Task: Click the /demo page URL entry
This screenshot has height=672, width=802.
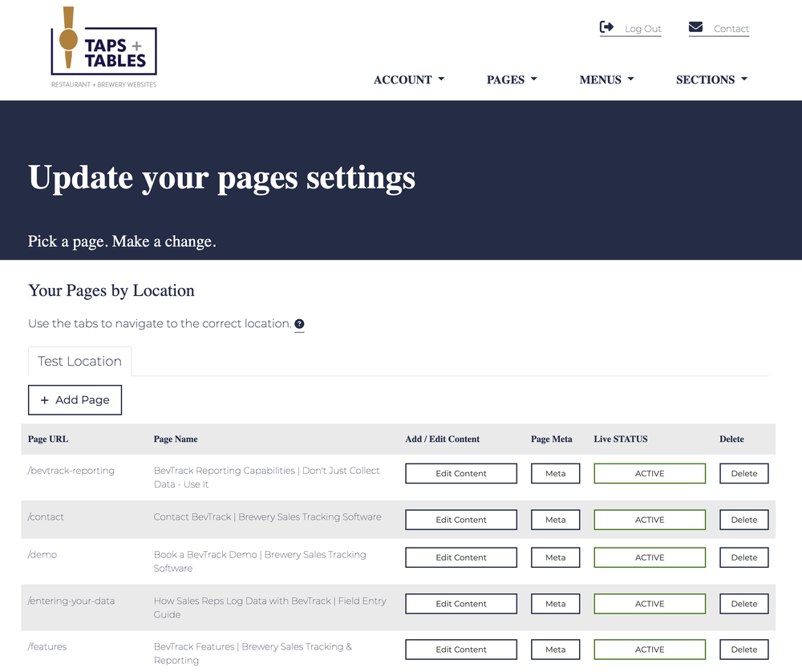Action: (43, 554)
